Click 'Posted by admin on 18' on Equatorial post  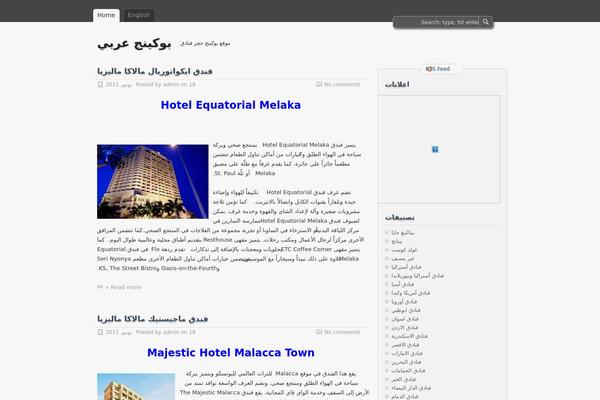pyautogui.click(x=165, y=84)
